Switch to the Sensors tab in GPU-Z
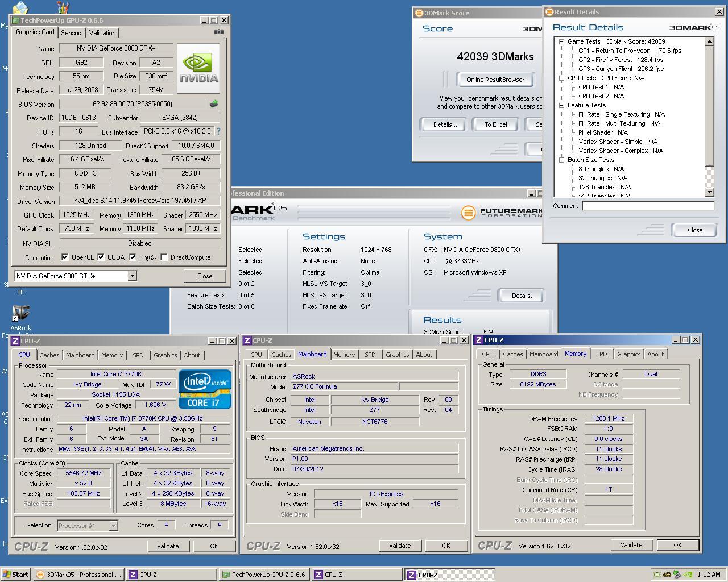The width and height of the screenshot is (728, 582). pos(72,33)
